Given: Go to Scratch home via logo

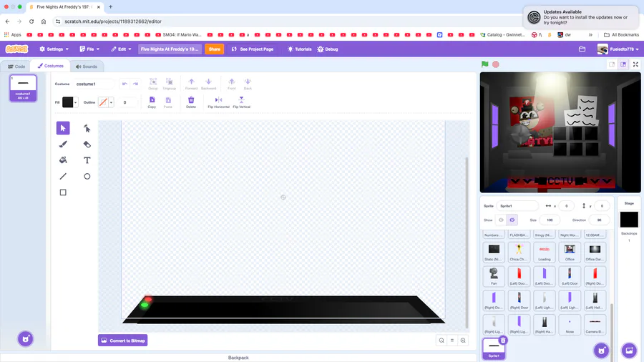Looking at the screenshot, I should coord(17,49).
